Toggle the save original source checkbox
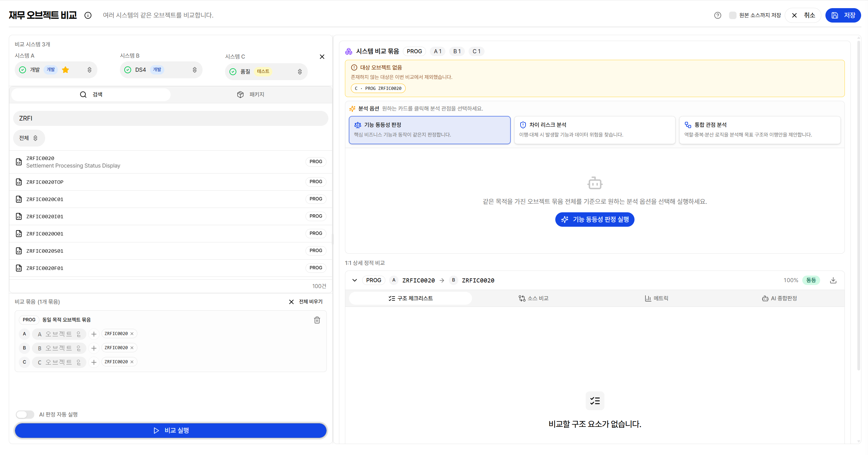 (x=732, y=15)
